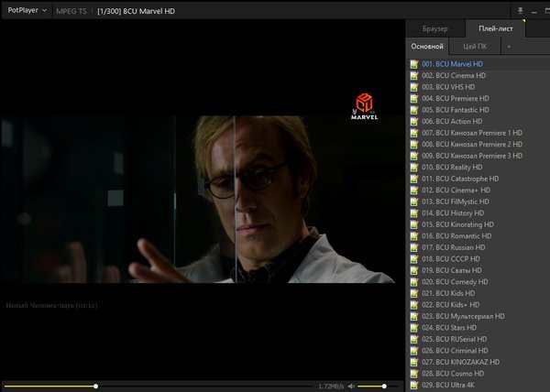Click the file icon beside BCU Cinema HD

[x=414, y=75]
